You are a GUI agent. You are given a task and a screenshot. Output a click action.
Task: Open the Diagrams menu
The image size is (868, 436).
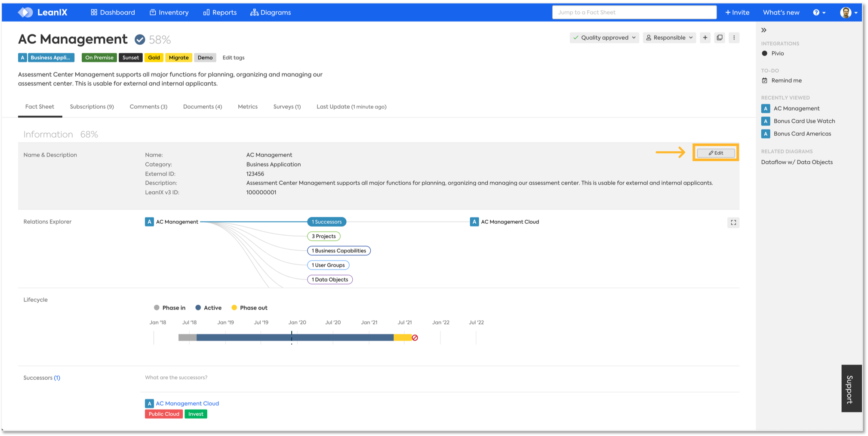[271, 12]
